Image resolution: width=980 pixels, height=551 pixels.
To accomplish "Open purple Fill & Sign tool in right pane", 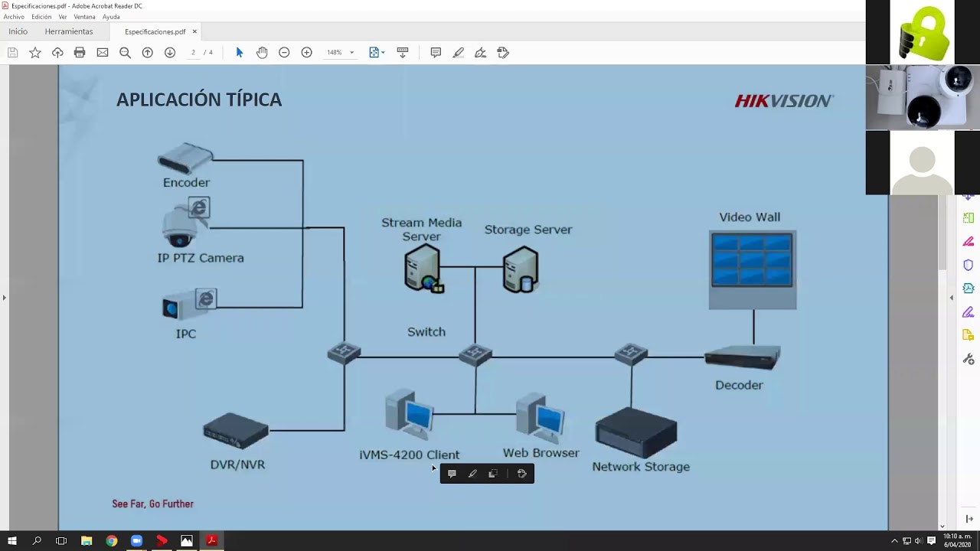I will pos(969,312).
